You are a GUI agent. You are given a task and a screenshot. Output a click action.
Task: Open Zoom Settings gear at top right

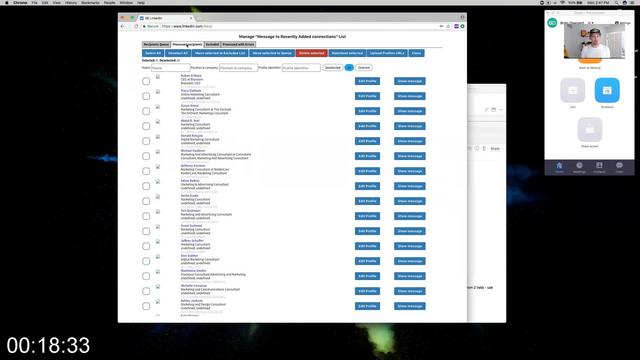[x=617, y=23]
